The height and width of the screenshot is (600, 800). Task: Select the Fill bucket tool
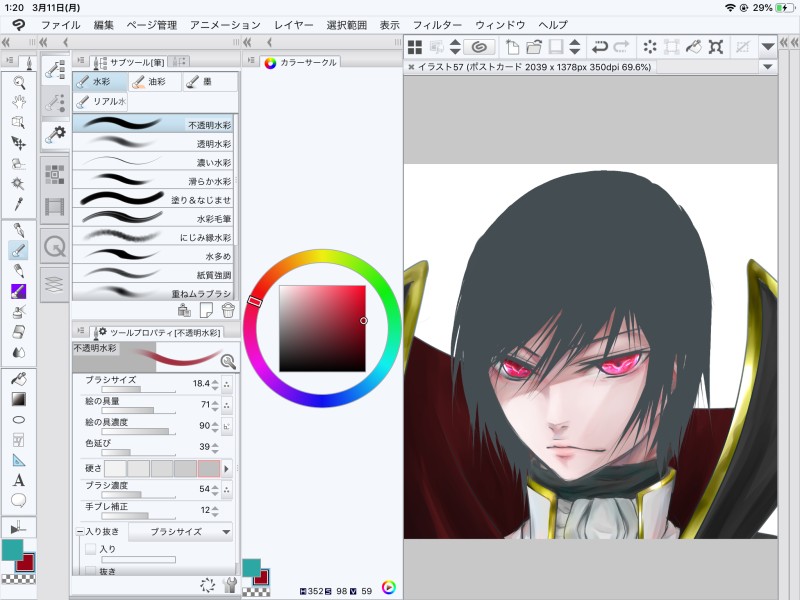pos(19,379)
